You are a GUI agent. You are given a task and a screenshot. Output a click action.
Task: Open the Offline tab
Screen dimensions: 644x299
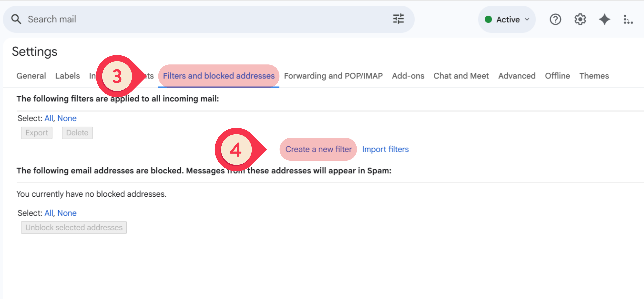click(558, 76)
